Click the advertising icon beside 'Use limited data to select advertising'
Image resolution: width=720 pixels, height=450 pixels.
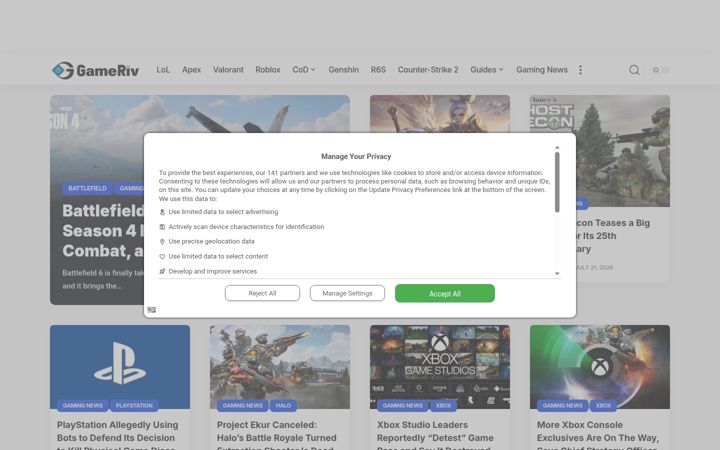162,212
